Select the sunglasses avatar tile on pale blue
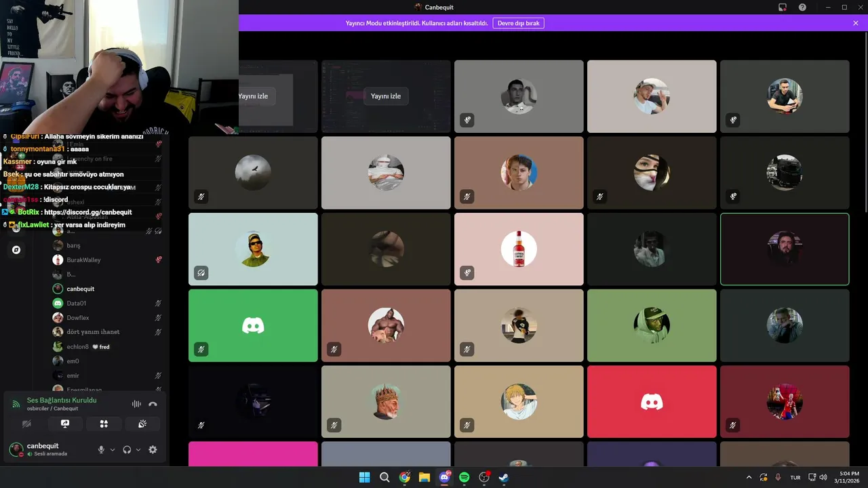This screenshot has height=488, width=868. pyautogui.click(x=253, y=249)
